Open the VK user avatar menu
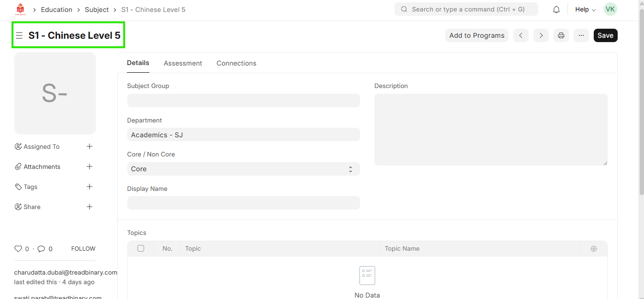644x299 pixels. click(610, 9)
